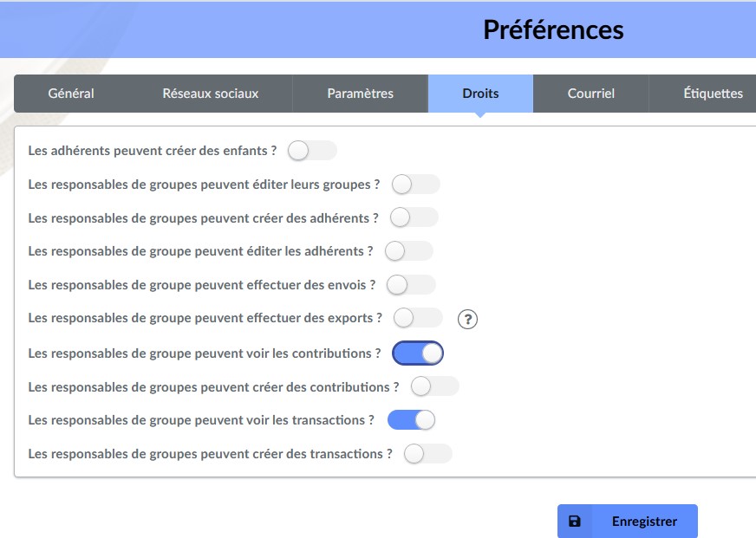Enable group managers creating transactions
Viewport: 756px width, 538px height.
(x=428, y=454)
